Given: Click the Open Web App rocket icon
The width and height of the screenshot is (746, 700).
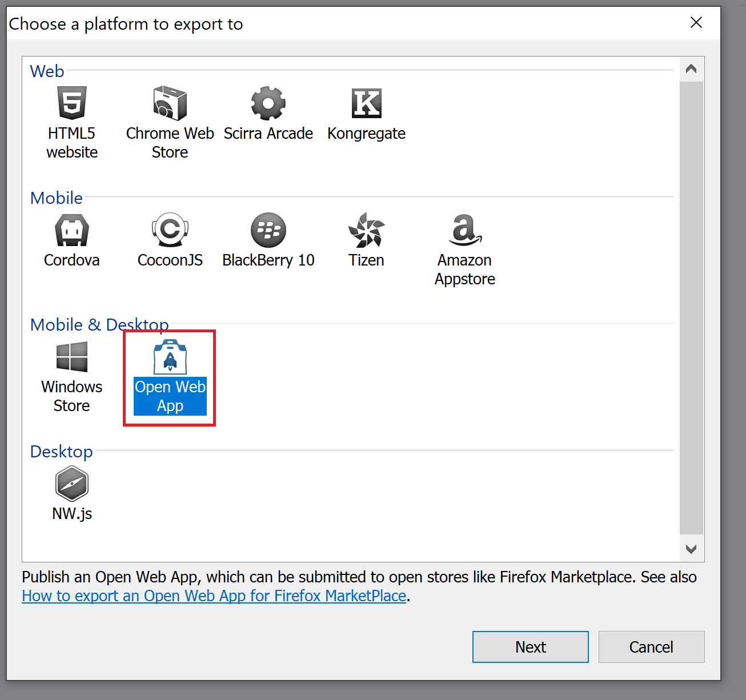Looking at the screenshot, I should pyautogui.click(x=170, y=357).
